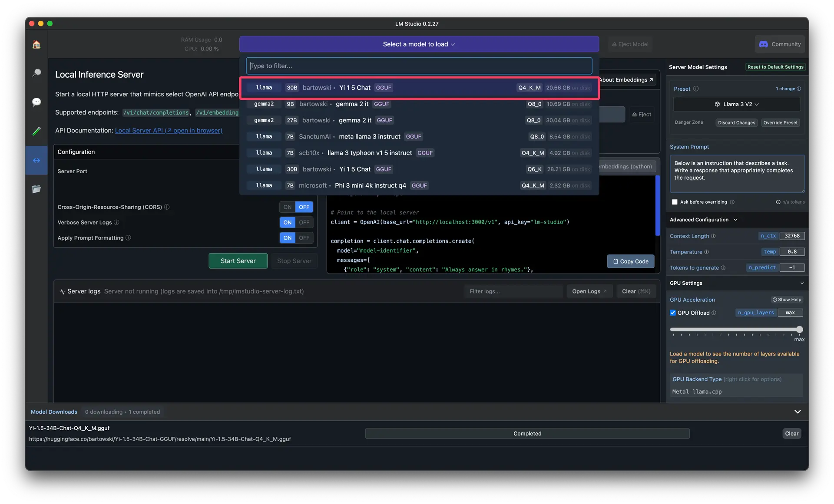
Task: Click info icon beside GPU Offload
Action: point(714,313)
